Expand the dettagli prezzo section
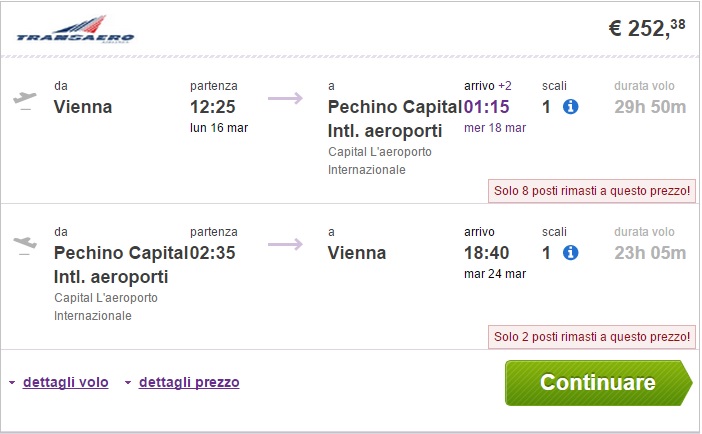 click(x=189, y=382)
